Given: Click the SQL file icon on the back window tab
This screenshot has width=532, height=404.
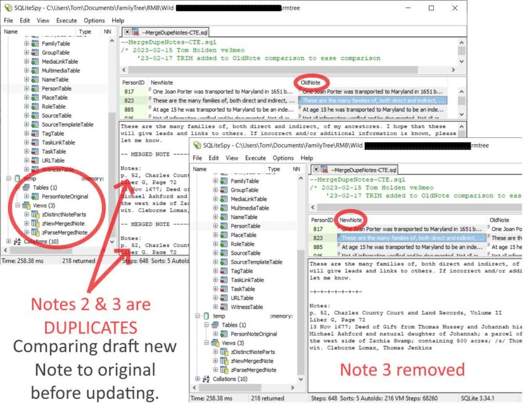Looking at the screenshot, I should pos(136,32).
